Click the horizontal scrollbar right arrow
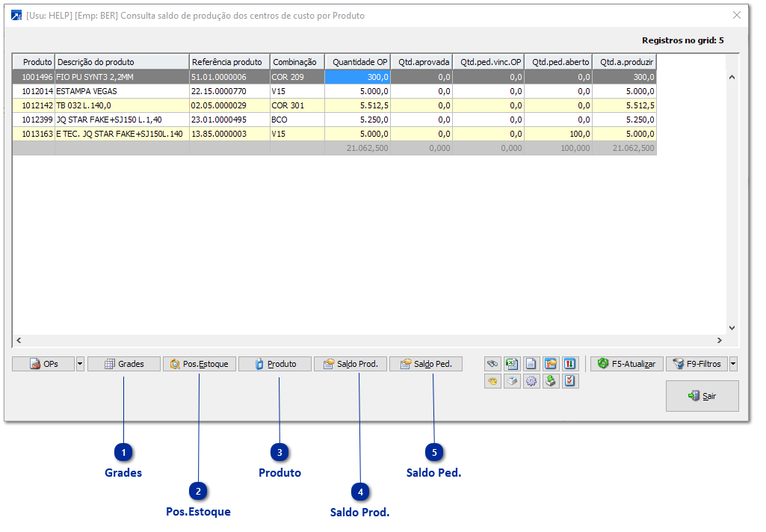This screenshot has height=532, width=766. (719, 341)
